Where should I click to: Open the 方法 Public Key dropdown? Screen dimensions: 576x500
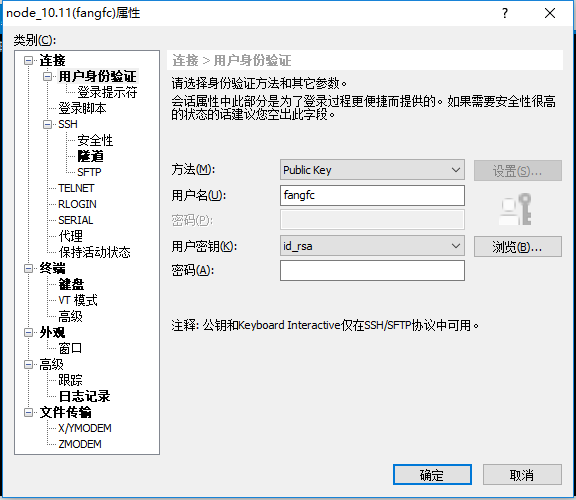456,170
